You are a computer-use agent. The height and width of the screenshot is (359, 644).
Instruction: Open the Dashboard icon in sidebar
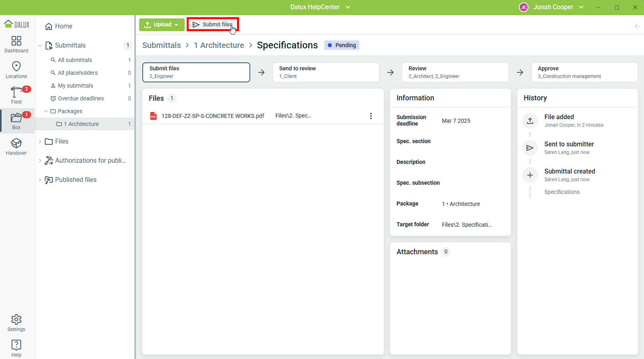(x=16, y=44)
